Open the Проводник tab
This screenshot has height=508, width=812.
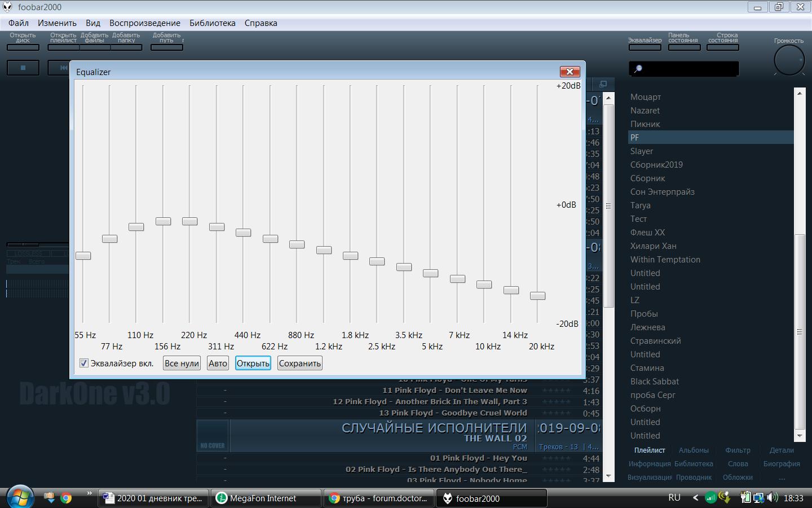(x=694, y=477)
